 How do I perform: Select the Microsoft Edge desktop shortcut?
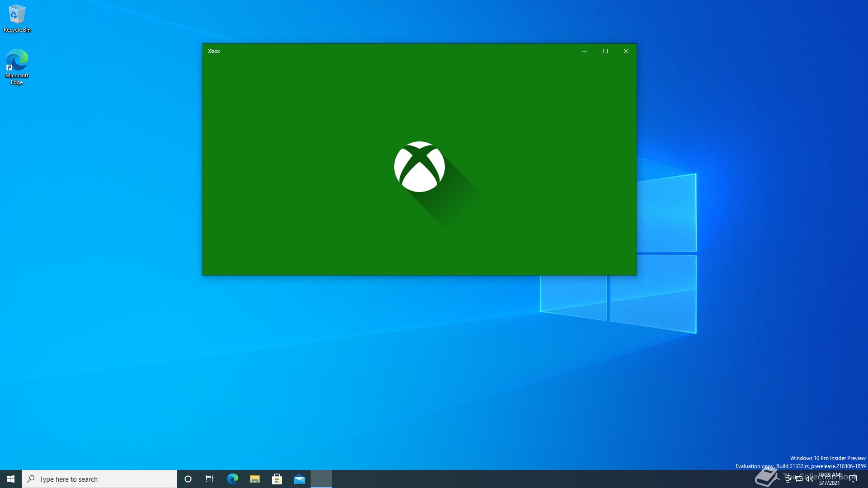pyautogui.click(x=17, y=67)
